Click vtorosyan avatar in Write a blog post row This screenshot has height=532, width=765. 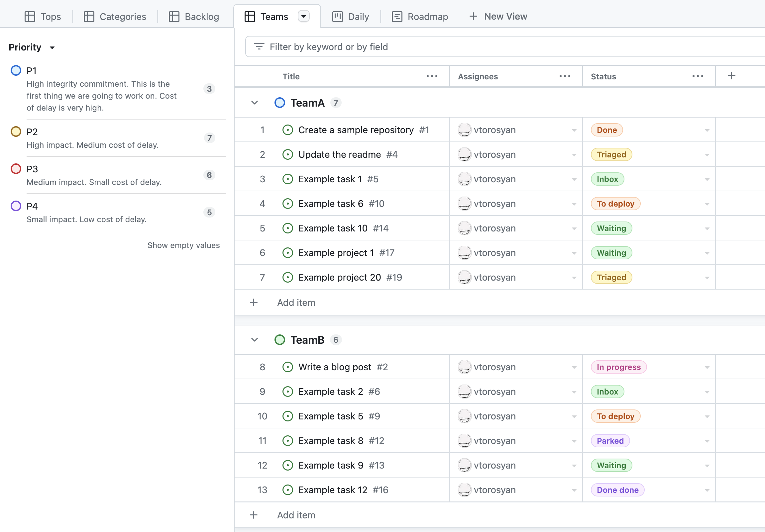(x=464, y=367)
